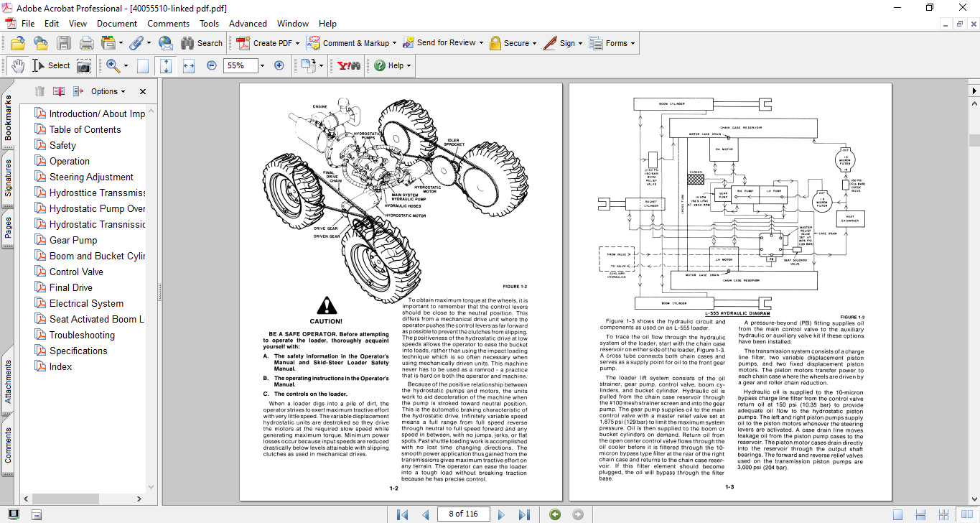Open the Comments menu

(x=169, y=24)
